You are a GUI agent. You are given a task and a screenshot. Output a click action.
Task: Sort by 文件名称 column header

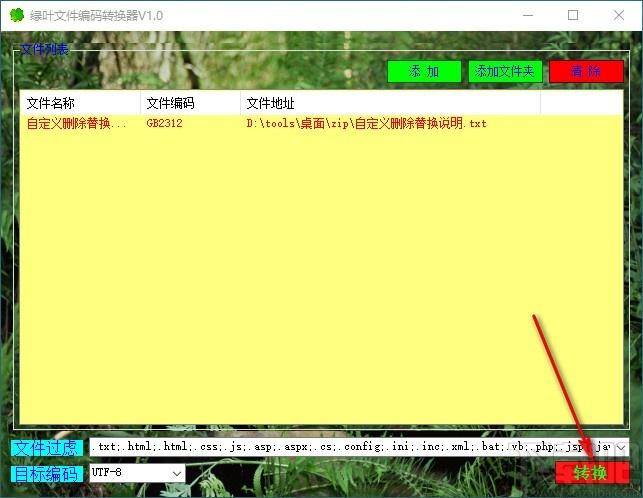tap(80, 103)
